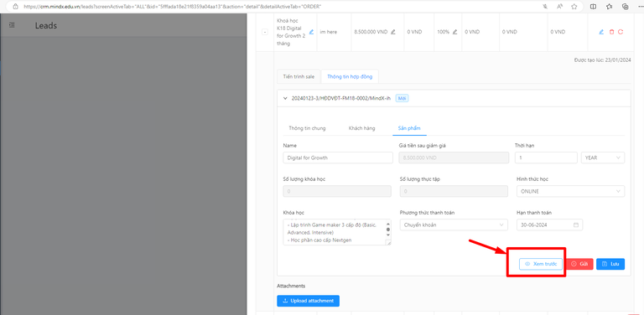Add page to favorites with star icon

574,7
